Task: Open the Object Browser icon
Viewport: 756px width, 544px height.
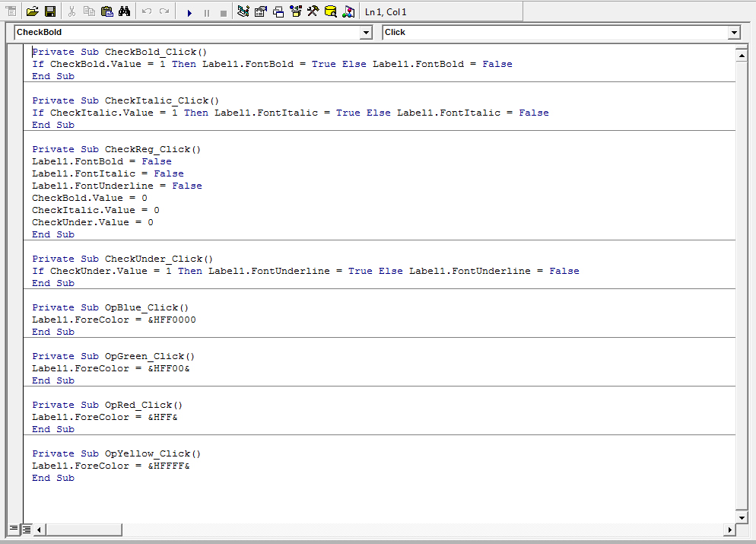Action: [x=296, y=11]
